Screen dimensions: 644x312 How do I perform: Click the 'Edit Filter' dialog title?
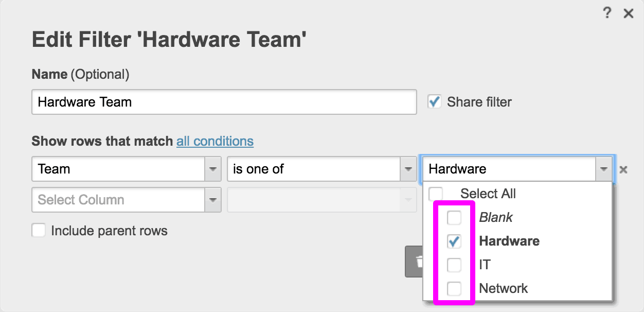pyautogui.click(x=169, y=39)
